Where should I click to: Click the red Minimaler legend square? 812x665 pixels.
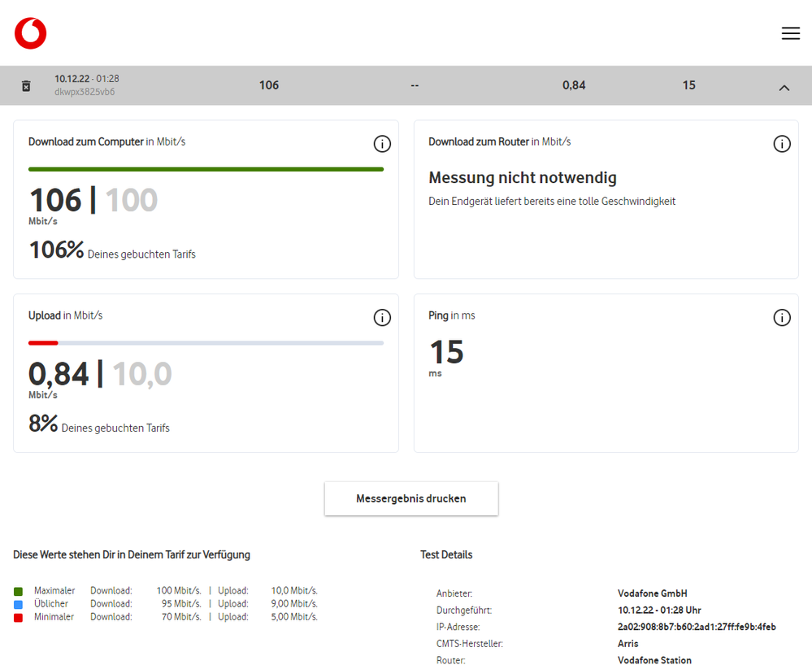(x=18, y=617)
